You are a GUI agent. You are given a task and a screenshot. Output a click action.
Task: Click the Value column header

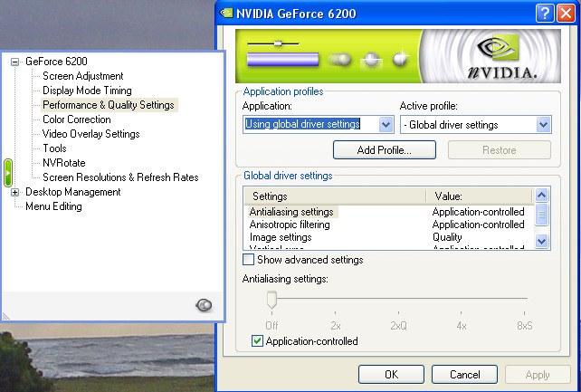pos(480,196)
